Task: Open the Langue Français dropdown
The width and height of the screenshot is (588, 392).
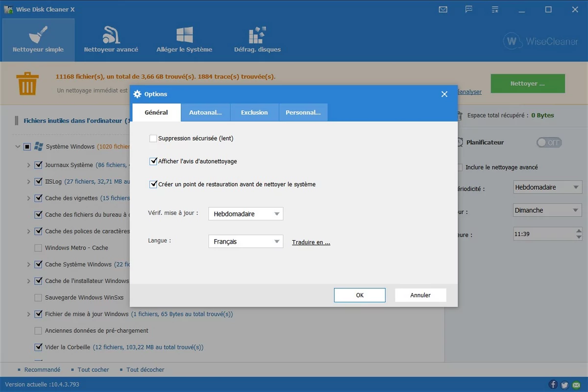Action: [x=246, y=242]
